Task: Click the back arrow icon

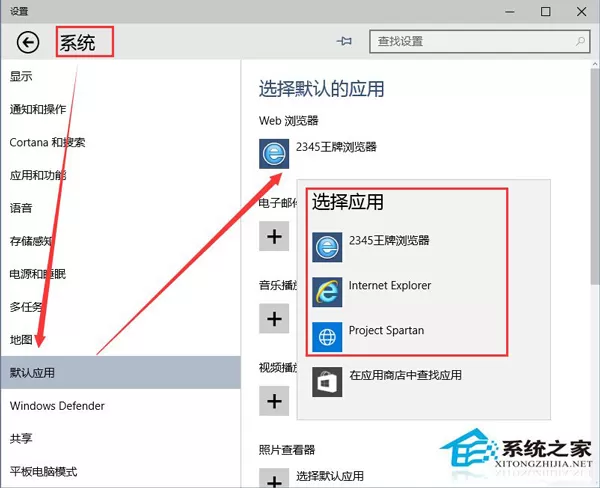Action: click(x=28, y=42)
